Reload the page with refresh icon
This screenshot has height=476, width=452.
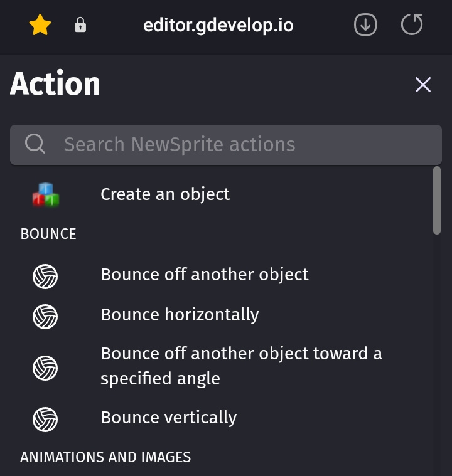tap(412, 26)
